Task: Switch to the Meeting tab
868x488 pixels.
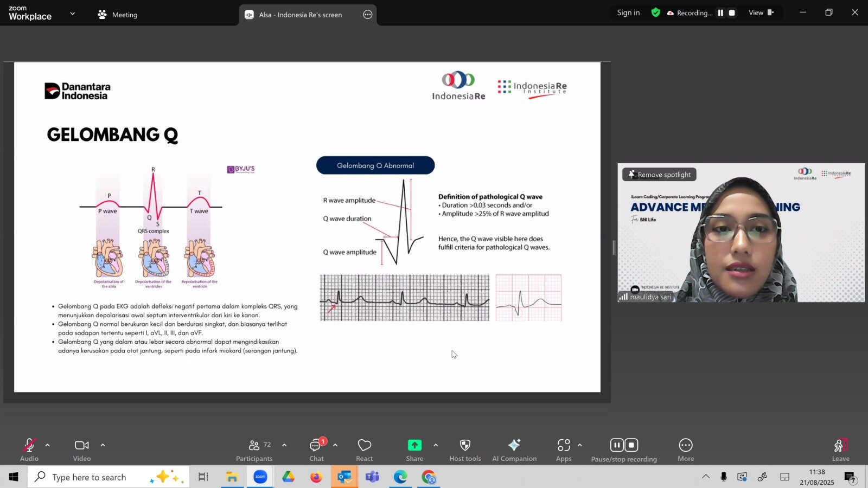Action: [118, 15]
